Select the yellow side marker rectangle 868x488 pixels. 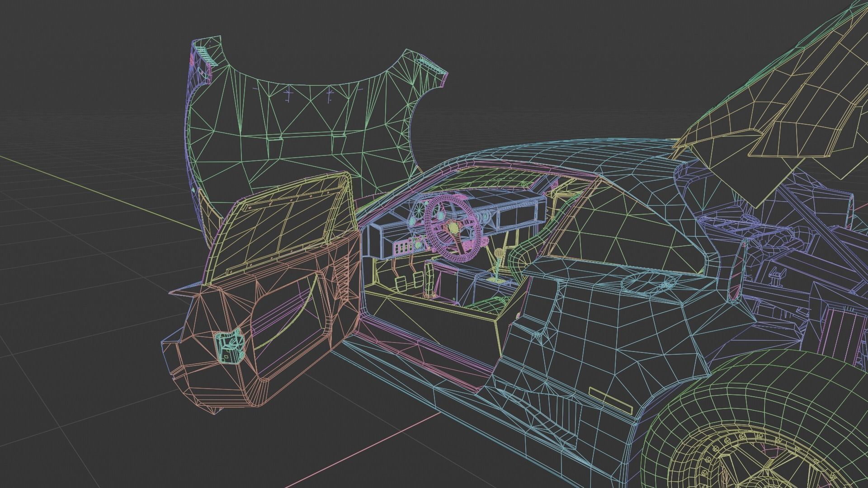(x=611, y=400)
